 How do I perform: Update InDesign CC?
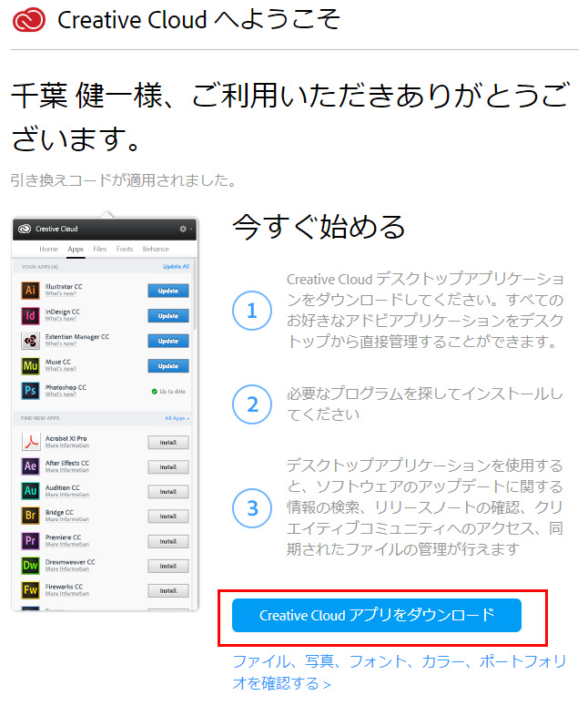pyautogui.click(x=167, y=316)
